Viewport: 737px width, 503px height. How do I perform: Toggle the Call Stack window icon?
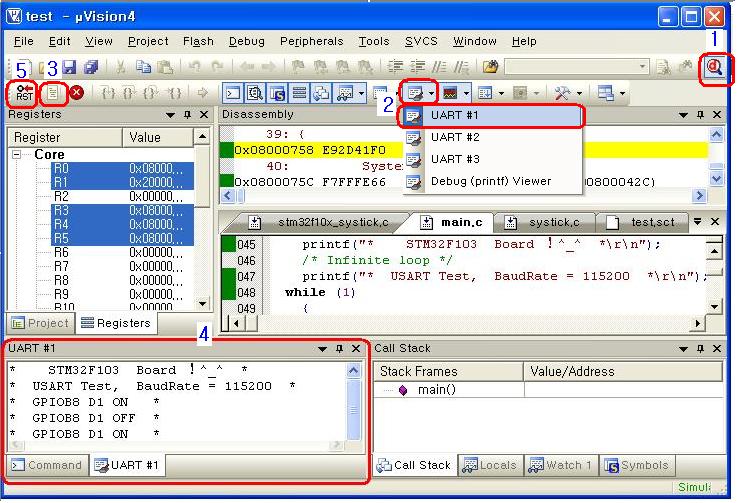[321, 93]
